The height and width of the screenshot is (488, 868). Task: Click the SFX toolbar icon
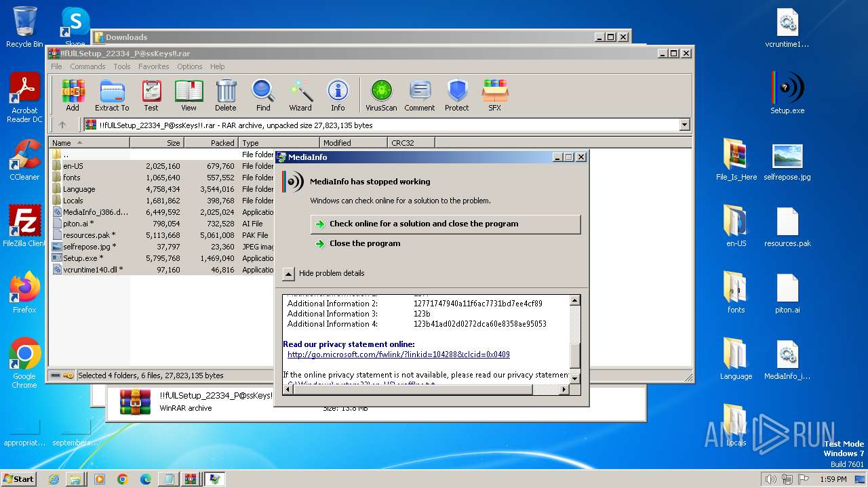(495, 95)
